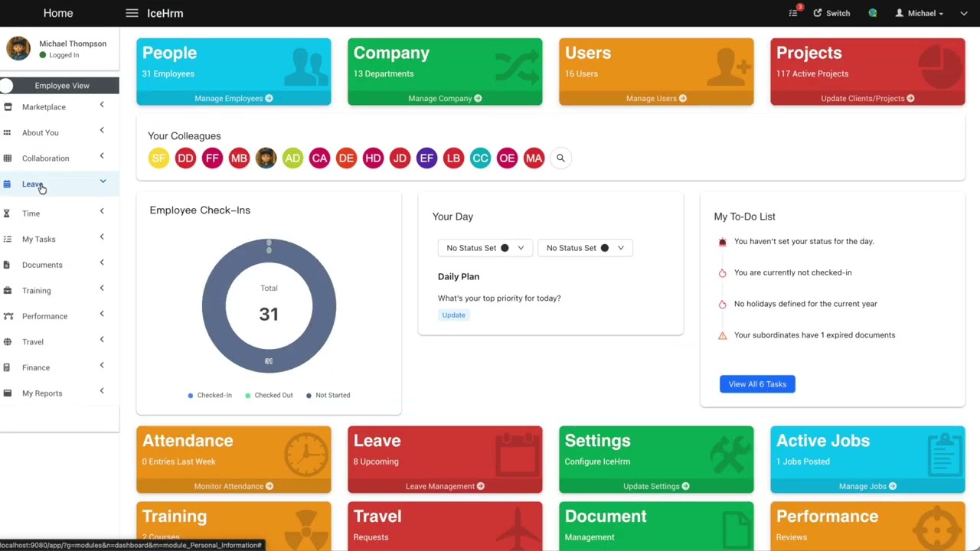Select colleague avatar AD
This screenshot has width=980, height=551.
click(292, 158)
